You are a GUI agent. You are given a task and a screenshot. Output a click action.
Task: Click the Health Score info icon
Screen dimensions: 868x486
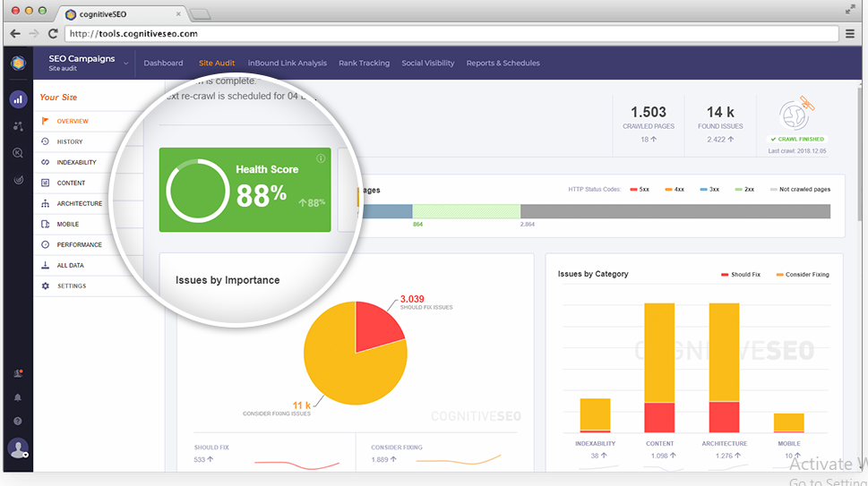pyautogui.click(x=321, y=158)
